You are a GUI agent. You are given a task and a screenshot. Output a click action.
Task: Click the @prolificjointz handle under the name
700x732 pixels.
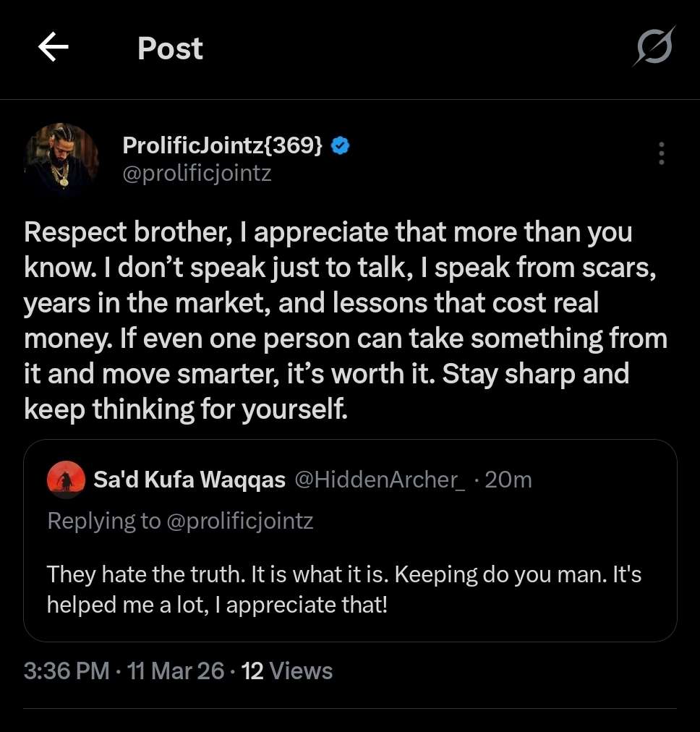pos(197,174)
